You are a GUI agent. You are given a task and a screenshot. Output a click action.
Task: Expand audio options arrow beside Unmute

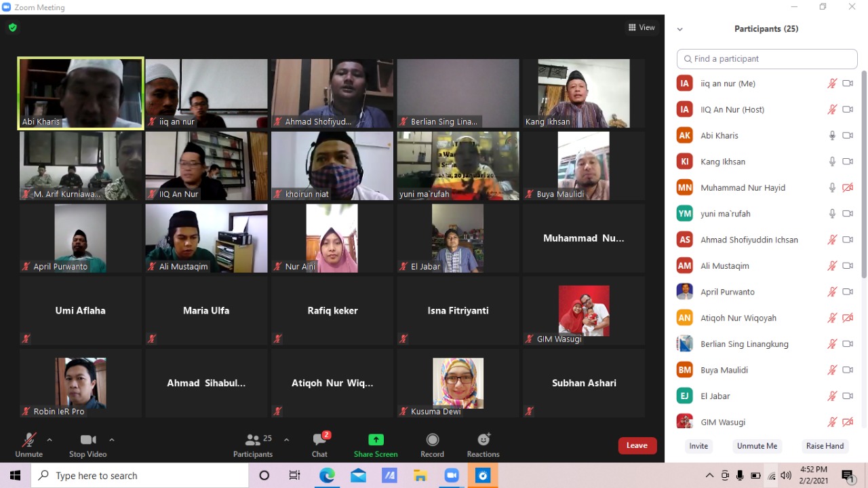click(50, 440)
